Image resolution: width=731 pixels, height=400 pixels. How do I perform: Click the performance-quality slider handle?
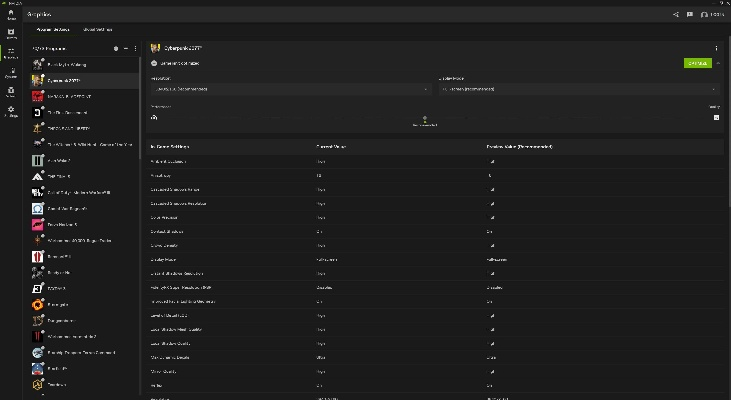point(425,118)
